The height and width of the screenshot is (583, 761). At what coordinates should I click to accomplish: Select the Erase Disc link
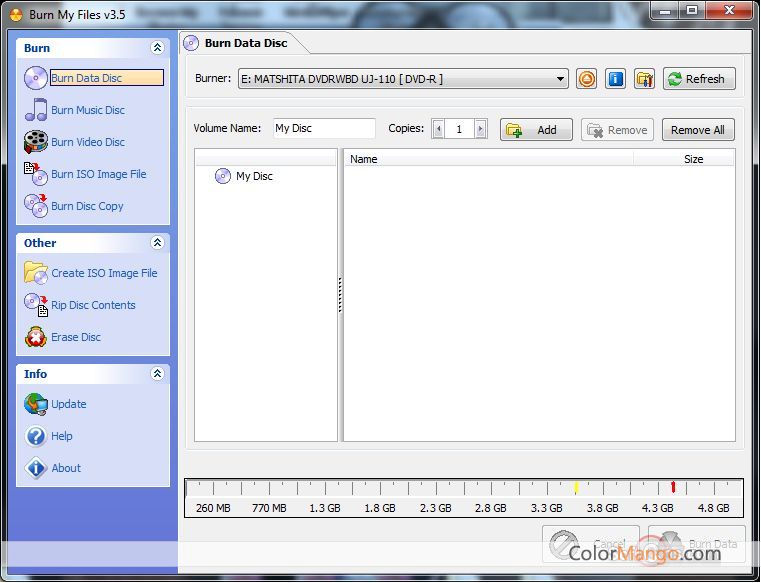(76, 337)
